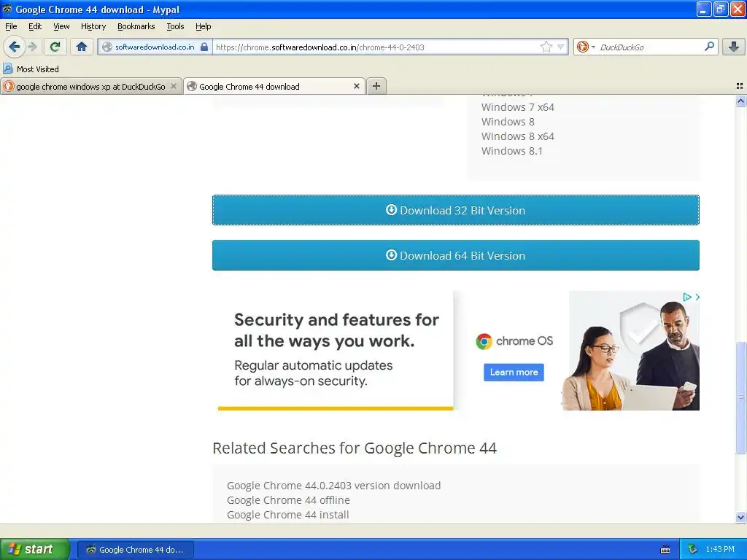Click the AdChoices triangle icon
Image resolution: width=747 pixels, height=560 pixels.
[687, 297]
